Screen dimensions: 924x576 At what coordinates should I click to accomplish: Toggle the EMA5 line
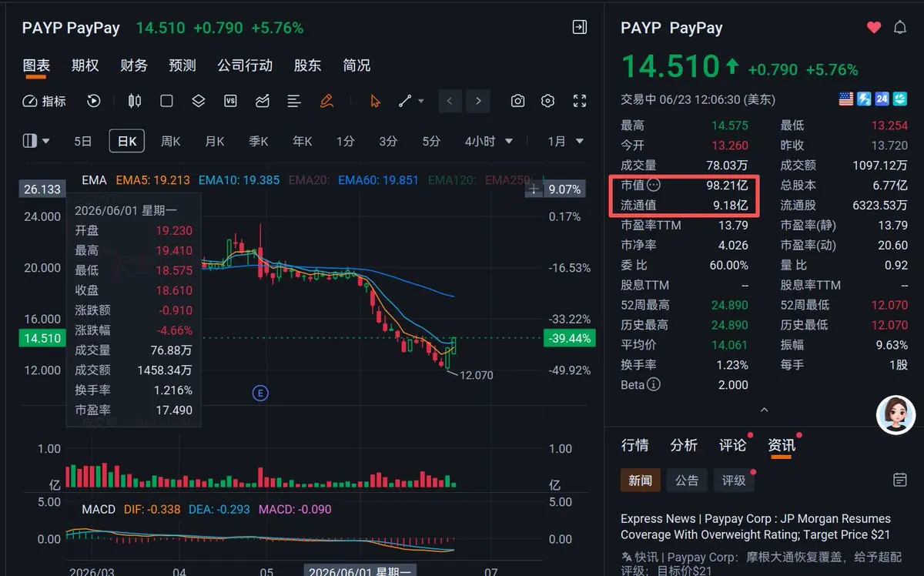click(153, 180)
